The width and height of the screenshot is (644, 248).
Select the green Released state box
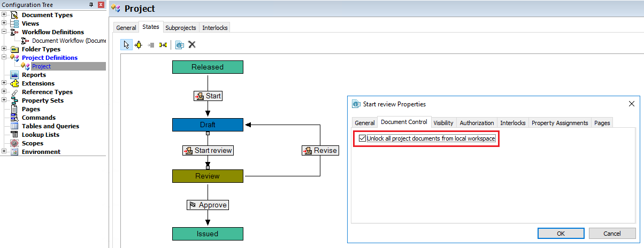pyautogui.click(x=208, y=67)
